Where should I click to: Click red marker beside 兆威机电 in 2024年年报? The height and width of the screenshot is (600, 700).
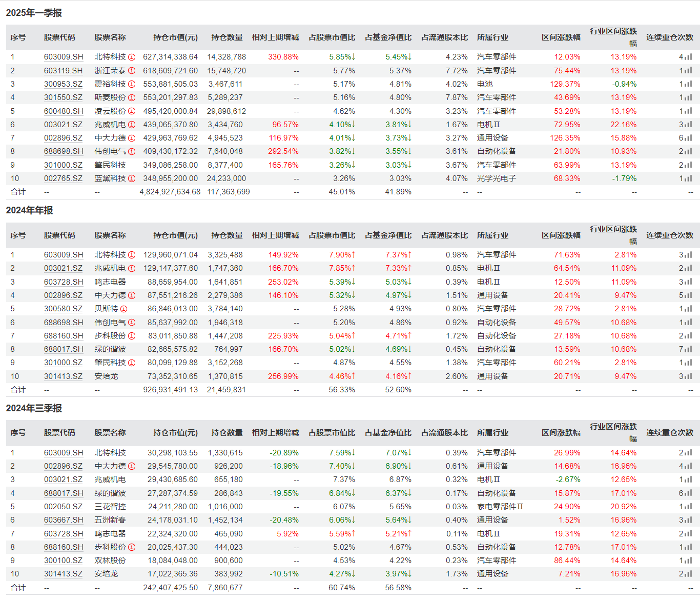(x=132, y=268)
